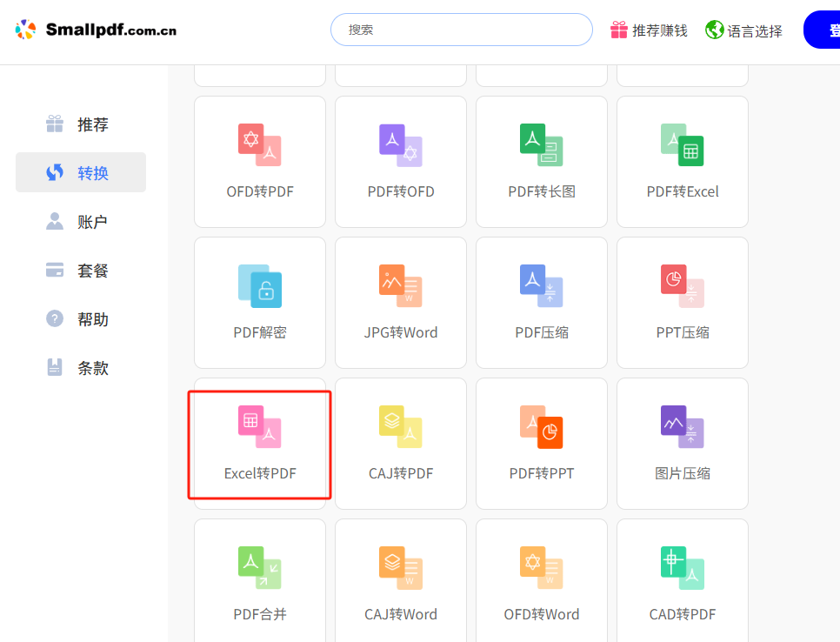Viewport: 840px width, 642px height.
Task: Click the PDF转OFD label text
Action: coord(401,191)
